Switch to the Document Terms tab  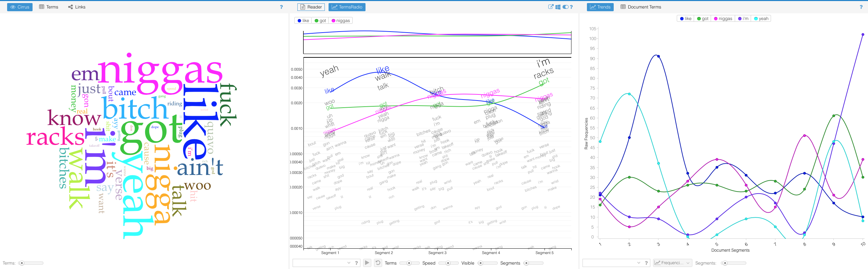point(640,7)
